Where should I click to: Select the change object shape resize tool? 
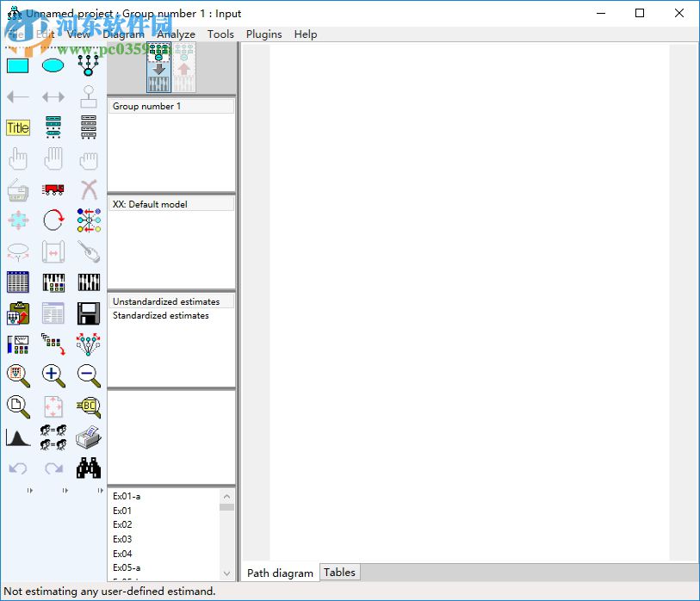pyautogui.click(x=18, y=220)
